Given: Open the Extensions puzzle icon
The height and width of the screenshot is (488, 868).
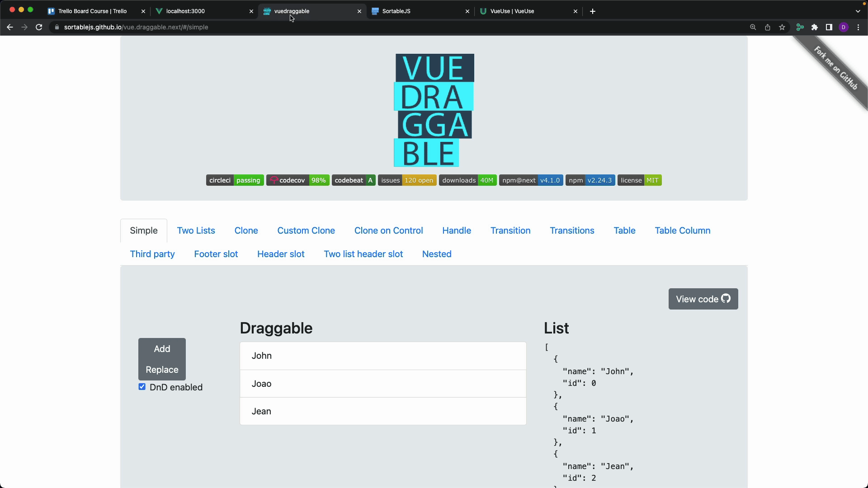Looking at the screenshot, I should point(815,27).
